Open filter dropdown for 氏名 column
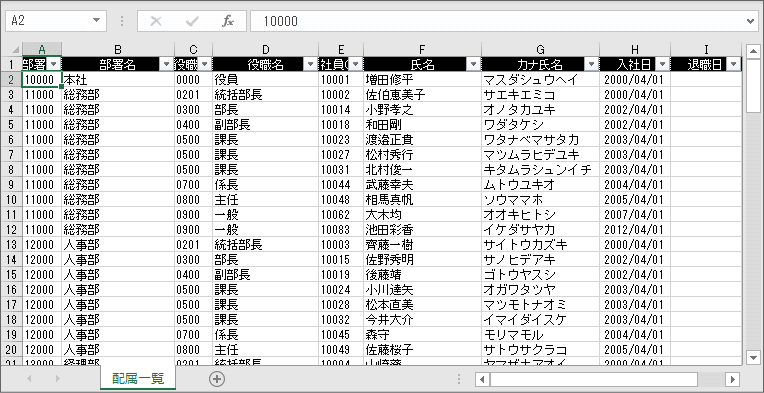Image resolution: width=764 pixels, height=393 pixels. 474,64
